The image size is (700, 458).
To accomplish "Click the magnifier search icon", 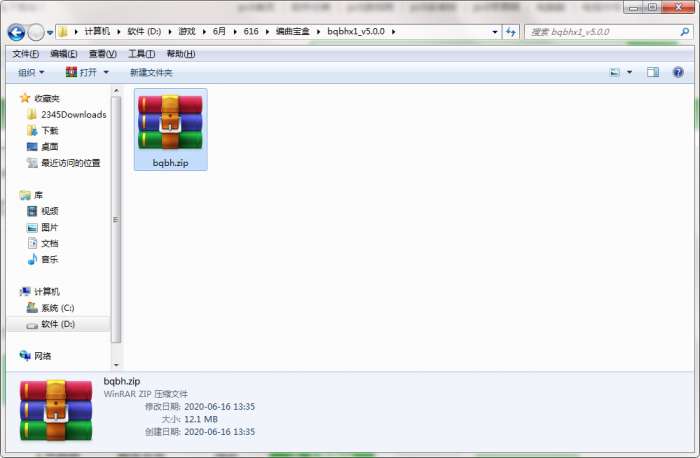I will tap(684, 32).
